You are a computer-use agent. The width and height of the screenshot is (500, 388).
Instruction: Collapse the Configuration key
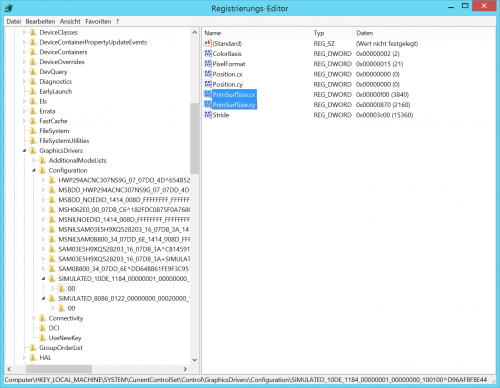click(34, 170)
